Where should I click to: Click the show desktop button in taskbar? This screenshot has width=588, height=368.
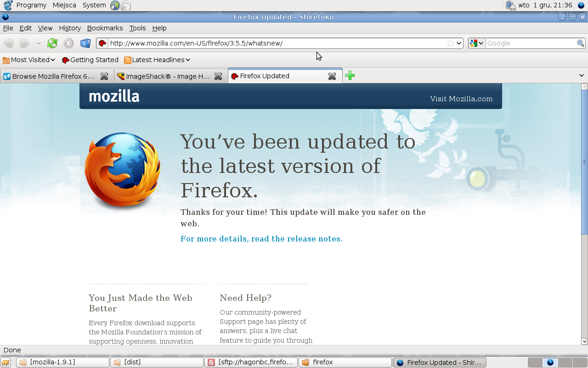click(x=6, y=362)
